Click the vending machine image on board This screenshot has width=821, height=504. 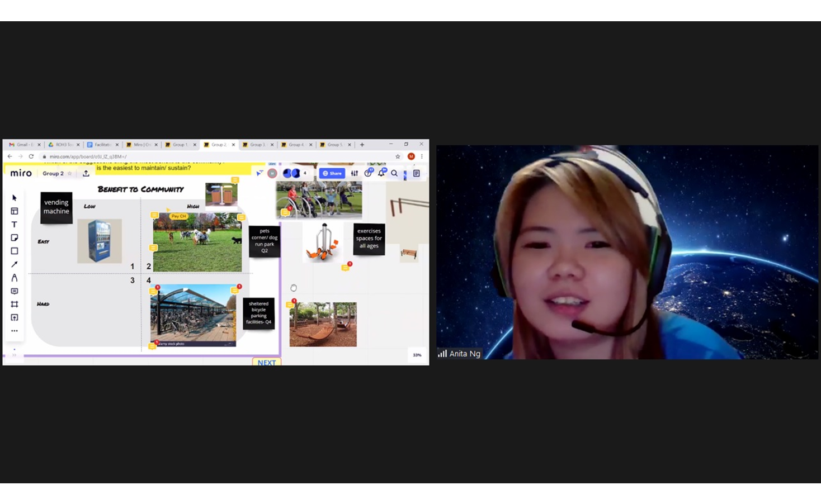100,241
